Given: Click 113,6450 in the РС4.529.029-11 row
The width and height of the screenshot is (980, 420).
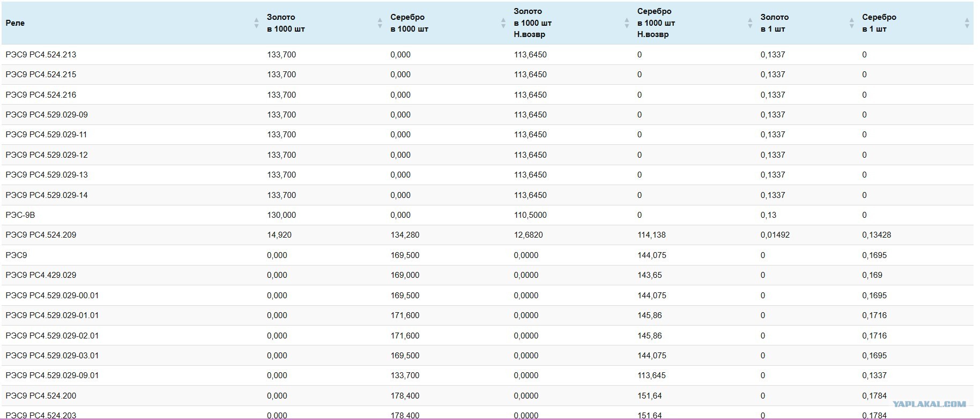Looking at the screenshot, I should pos(530,135).
